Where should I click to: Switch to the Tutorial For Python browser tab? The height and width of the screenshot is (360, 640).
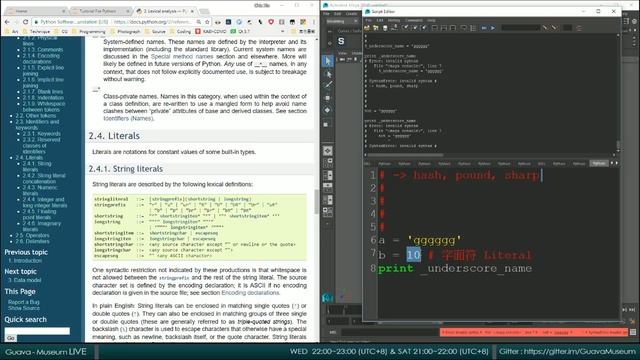pos(100,11)
